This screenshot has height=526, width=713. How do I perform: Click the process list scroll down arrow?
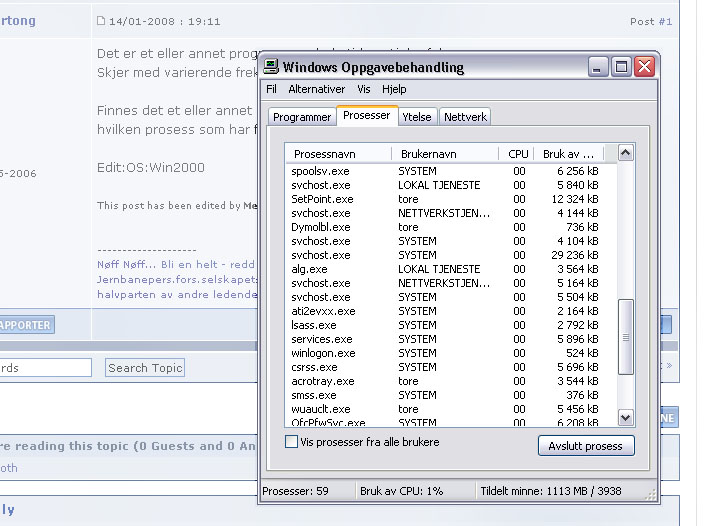click(x=626, y=417)
